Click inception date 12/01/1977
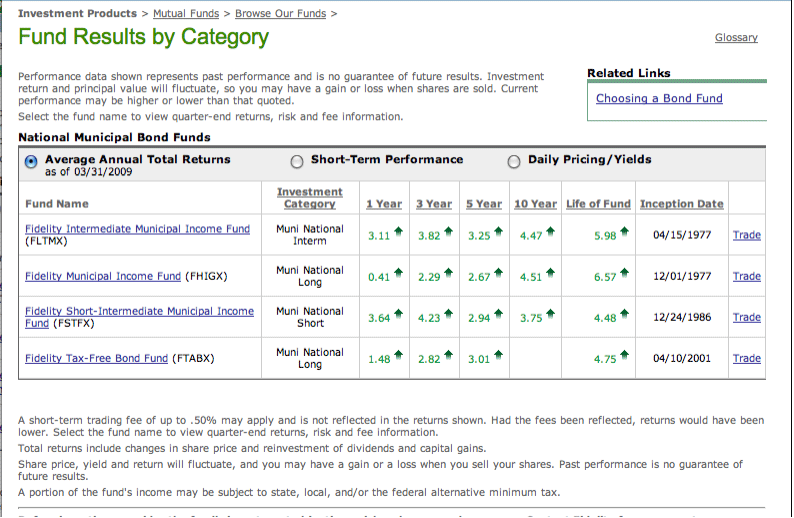Viewport: 794px width, 518px height. (x=682, y=276)
